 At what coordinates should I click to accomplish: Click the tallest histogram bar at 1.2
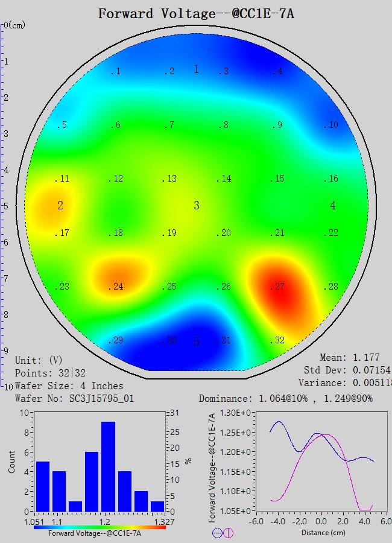(x=108, y=466)
